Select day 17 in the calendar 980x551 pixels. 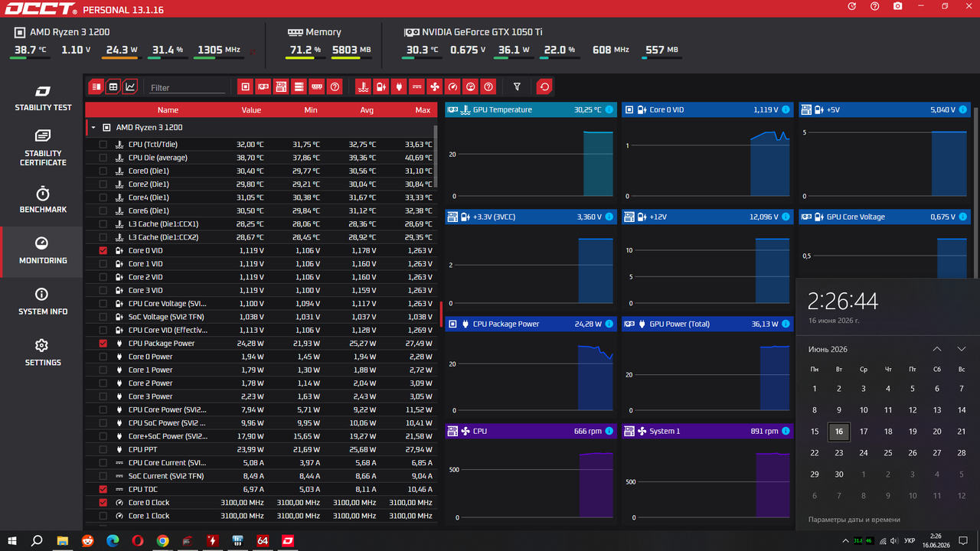click(x=864, y=432)
